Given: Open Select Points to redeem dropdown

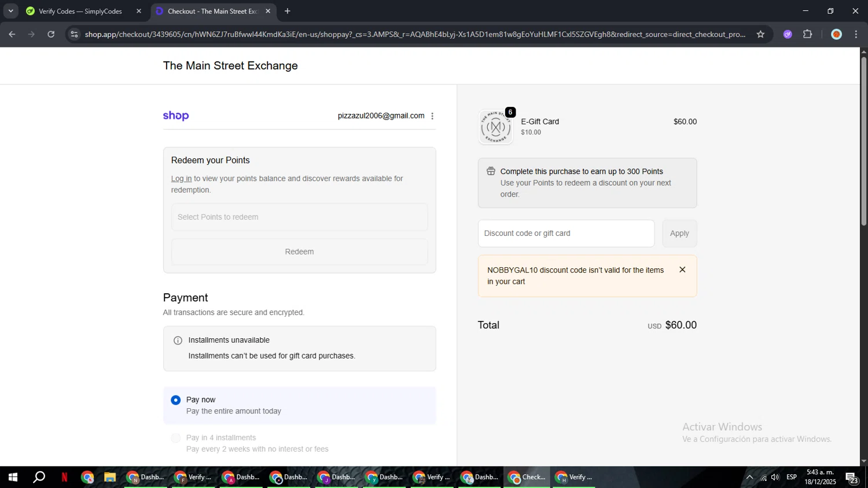Looking at the screenshot, I should click(x=299, y=217).
